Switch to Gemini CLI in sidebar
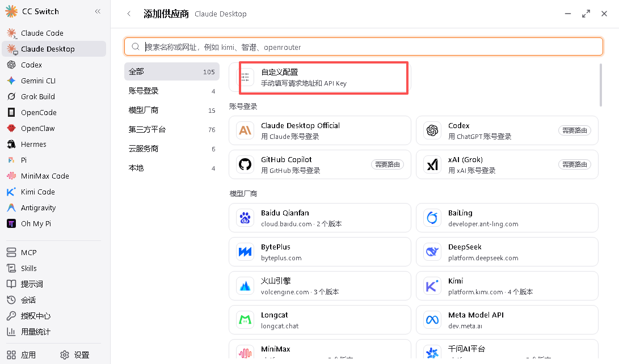619x364 pixels. pos(54,81)
